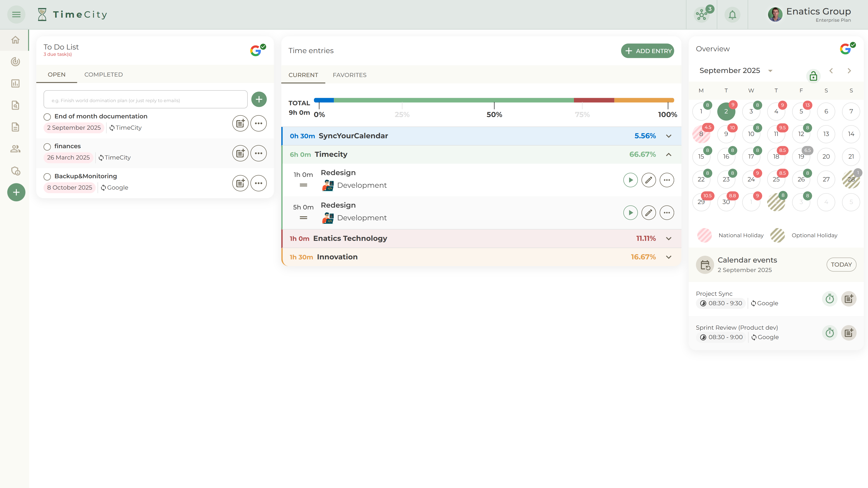Switch to the FAVORITES tab
The width and height of the screenshot is (868, 488).
tap(349, 75)
